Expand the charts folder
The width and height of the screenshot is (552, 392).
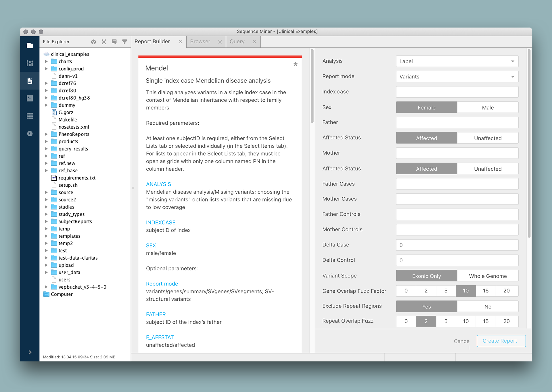pos(46,61)
